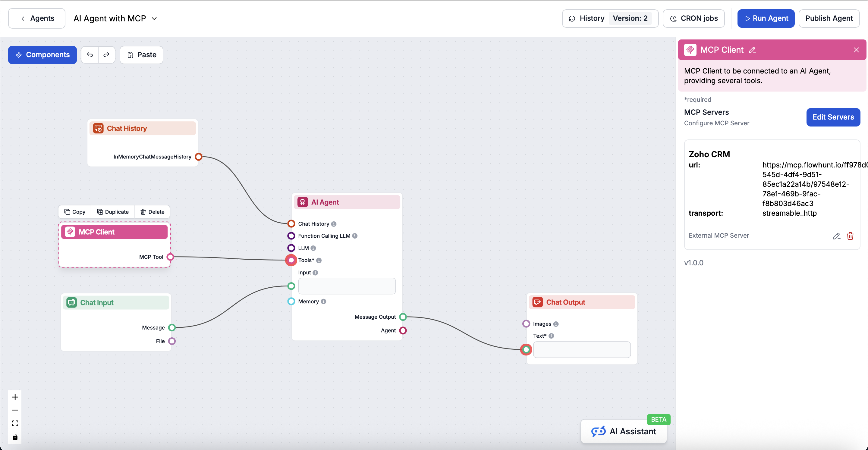
Task: Edit the External MCP Server entry
Action: point(836,236)
